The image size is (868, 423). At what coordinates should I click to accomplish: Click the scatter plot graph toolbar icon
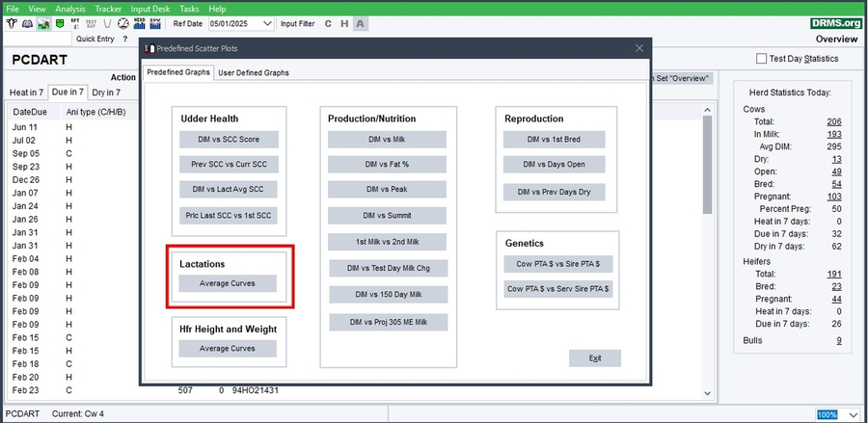click(x=43, y=24)
